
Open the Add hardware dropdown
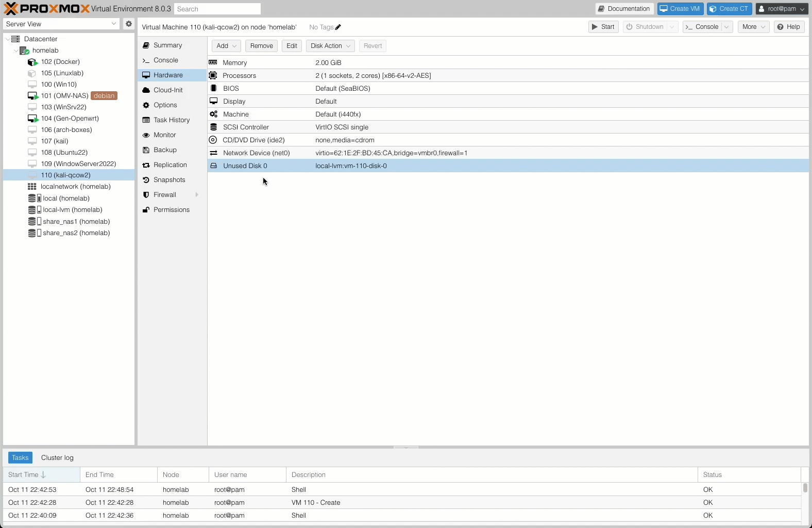(x=226, y=46)
